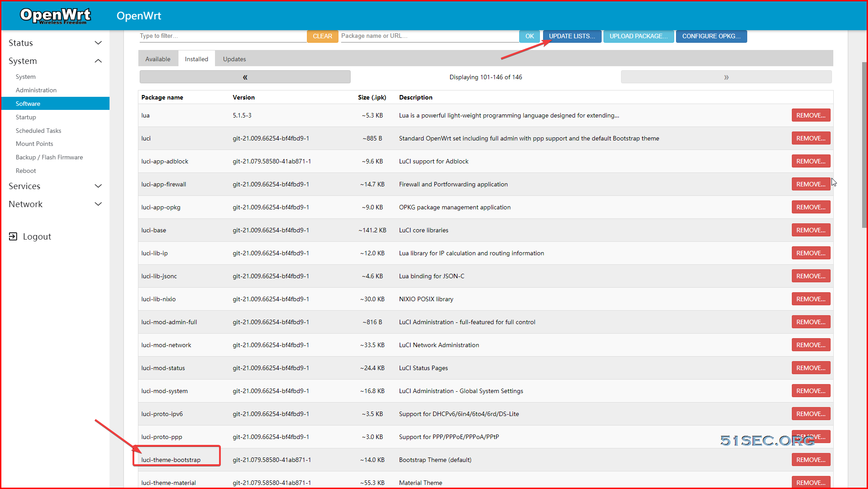Remove luci-lib-jsonc package
This screenshot has width=868, height=489.
(x=811, y=276)
